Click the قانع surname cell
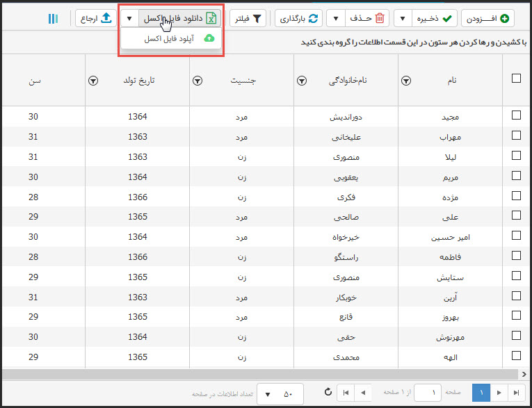Image resolution: width=532 pixels, height=408 pixels. pyautogui.click(x=346, y=317)
